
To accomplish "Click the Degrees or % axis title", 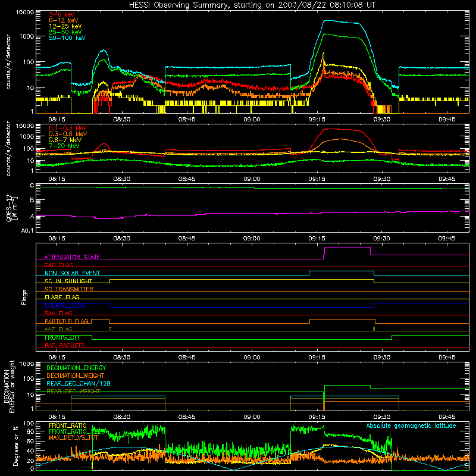I will tap(15, 446).
